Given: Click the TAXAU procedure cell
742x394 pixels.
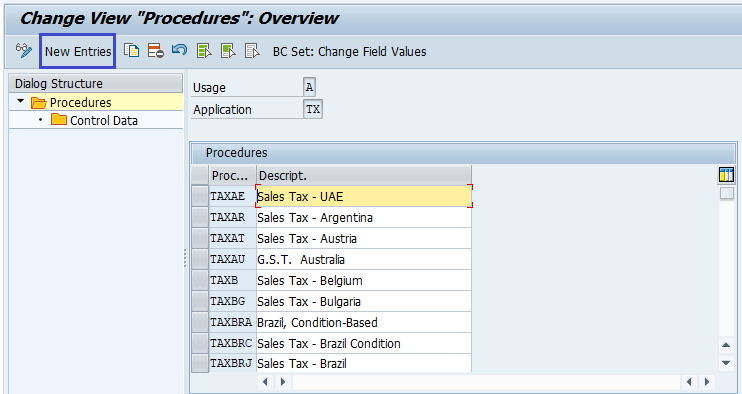Looking at the screenshot, I should (x=232, y=259).
